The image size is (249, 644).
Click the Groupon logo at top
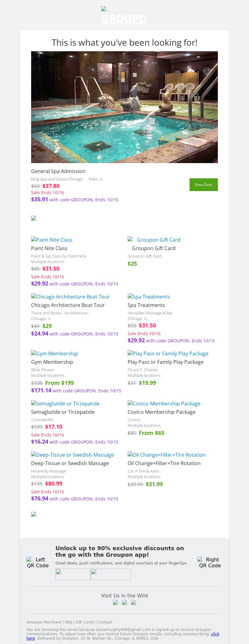point(125,16)
